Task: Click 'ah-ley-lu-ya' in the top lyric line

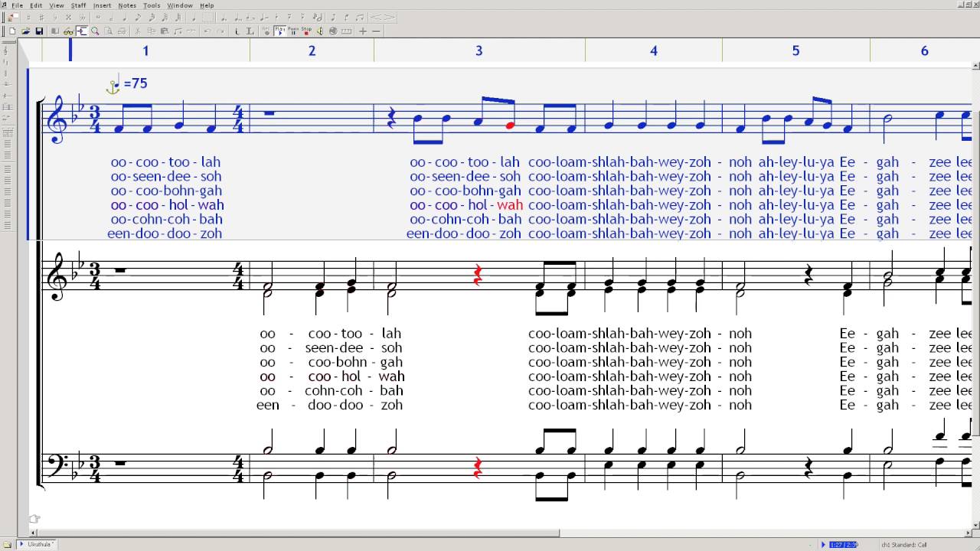Action: click(x=796, y=162)
